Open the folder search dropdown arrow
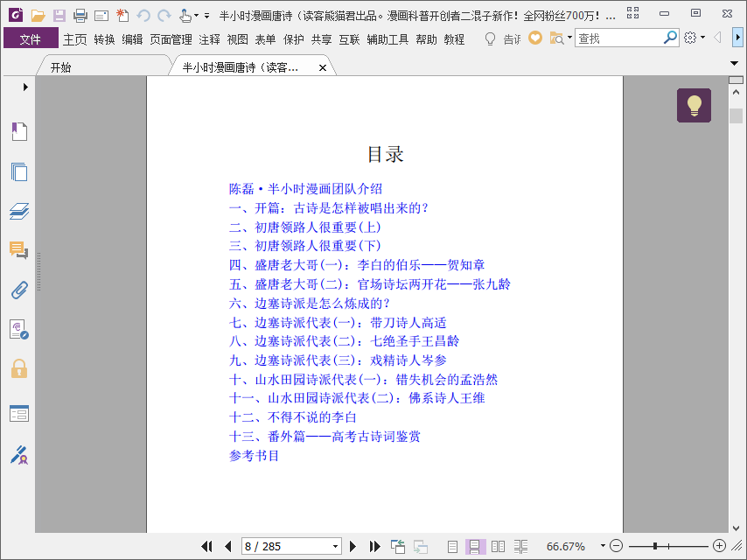The image size is (747, 560). pos(569,38)
